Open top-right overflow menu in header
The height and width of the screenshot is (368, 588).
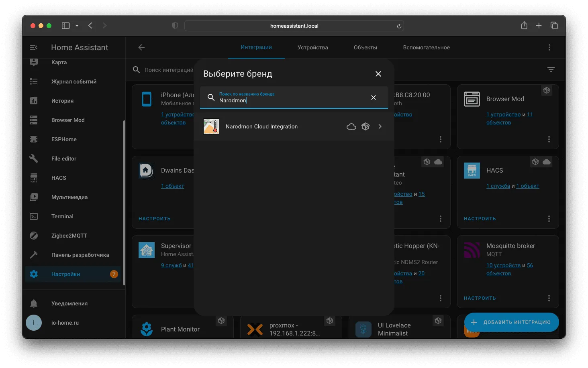click(549, 47)
